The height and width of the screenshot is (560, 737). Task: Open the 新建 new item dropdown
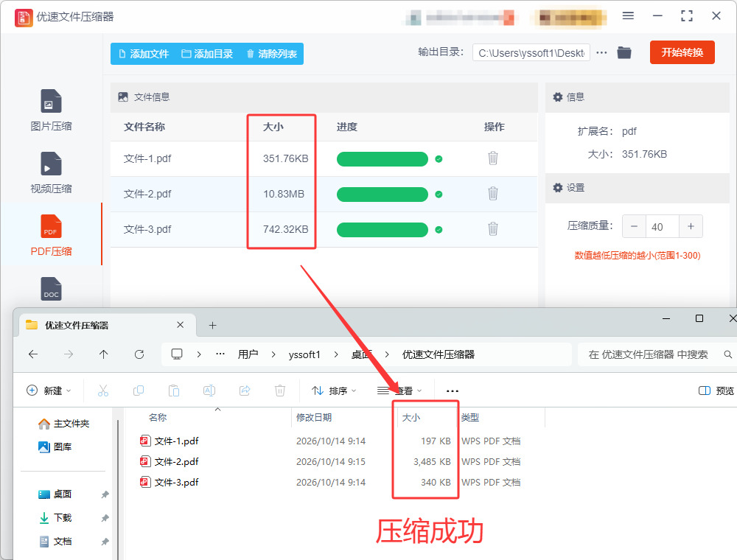tap(49, 391)
